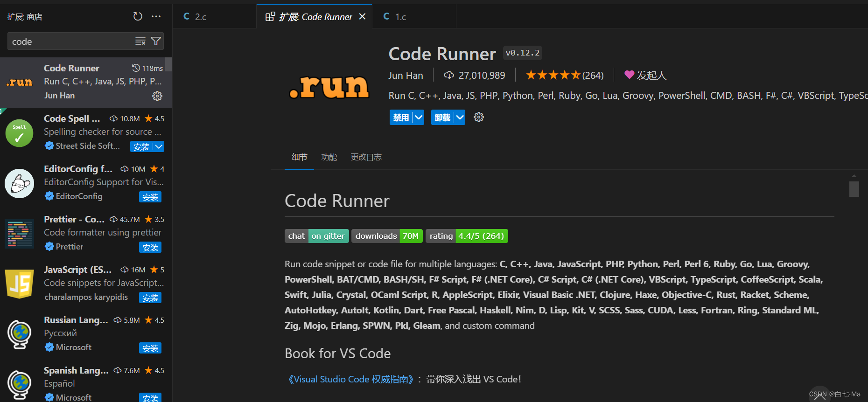Select the EditorConfig list entry title

click(x=78, y=169)
